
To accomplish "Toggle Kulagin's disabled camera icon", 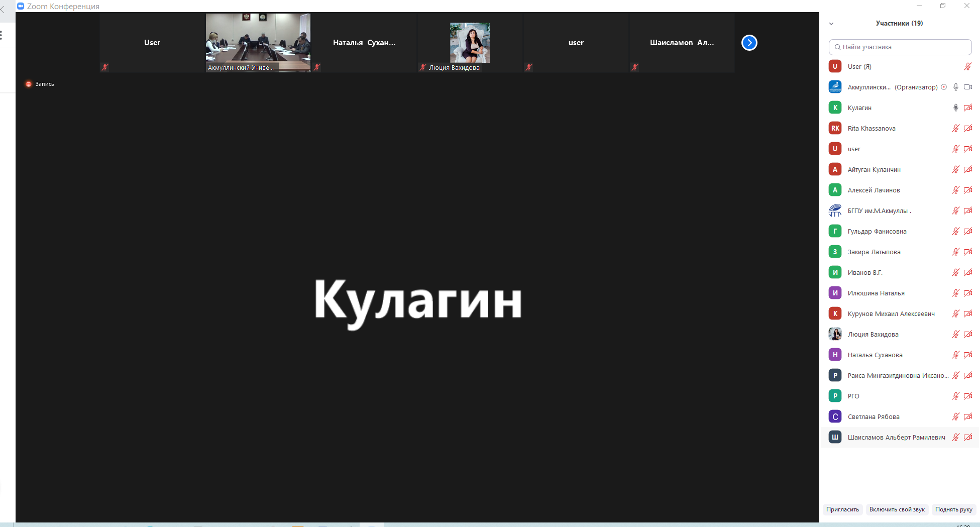I will pyautogui.click(x=968, y=108).
